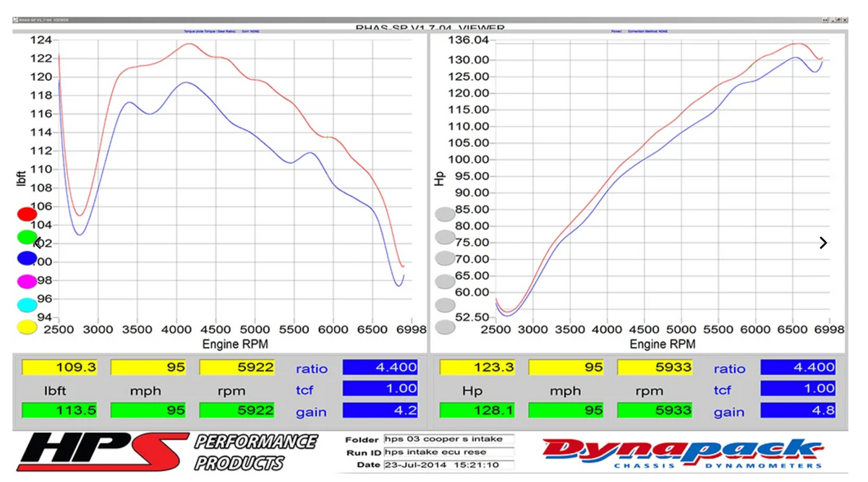Click the tcf 1.00 field under torque chart

pyautogui.click(x=380, y=389)
